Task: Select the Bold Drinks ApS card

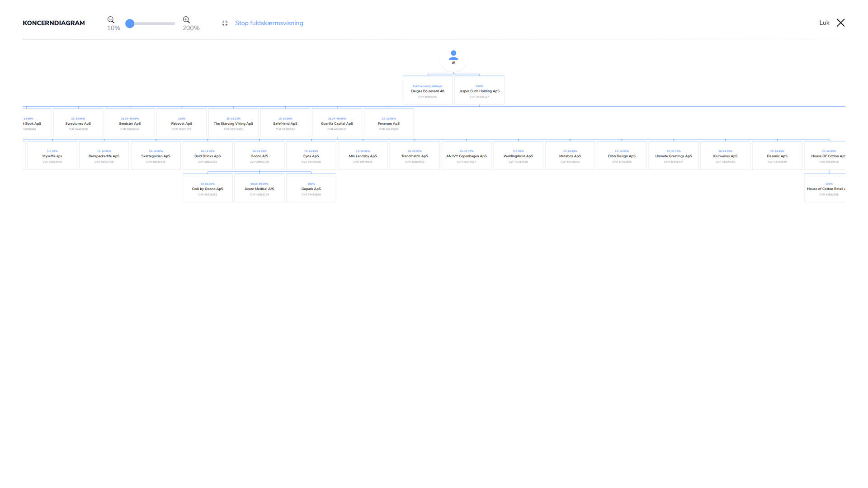Action: click(x=208, y=155)
